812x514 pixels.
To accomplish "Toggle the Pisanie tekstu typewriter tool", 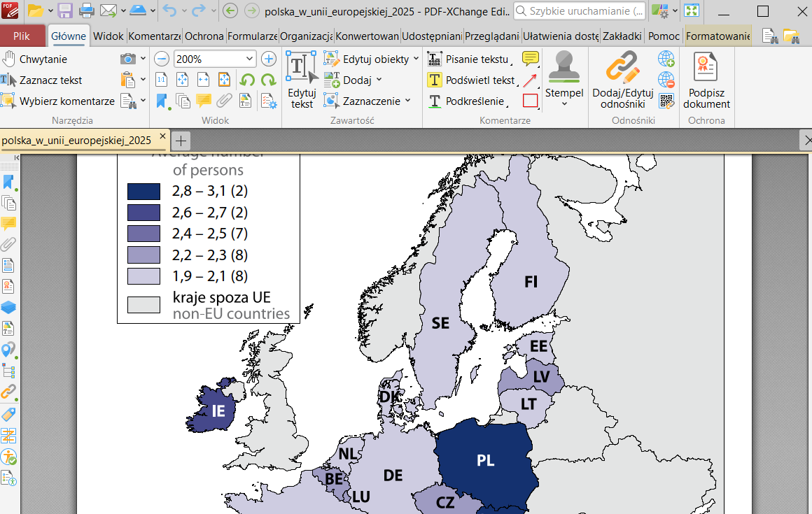I will 469,59.
